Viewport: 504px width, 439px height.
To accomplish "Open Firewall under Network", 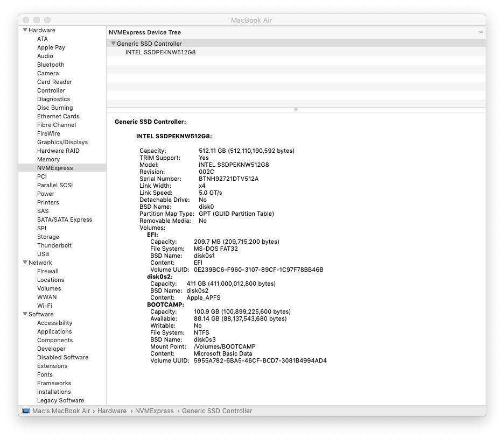I will [48, 271].
